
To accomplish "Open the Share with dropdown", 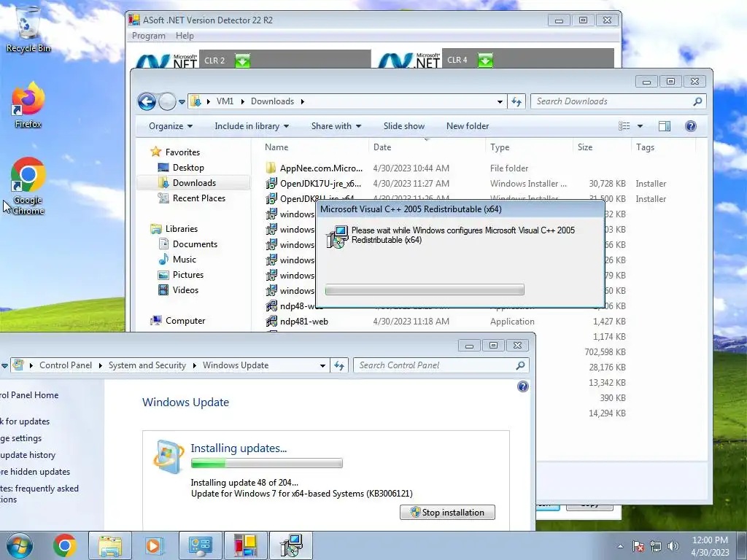I will pos(336,126).
